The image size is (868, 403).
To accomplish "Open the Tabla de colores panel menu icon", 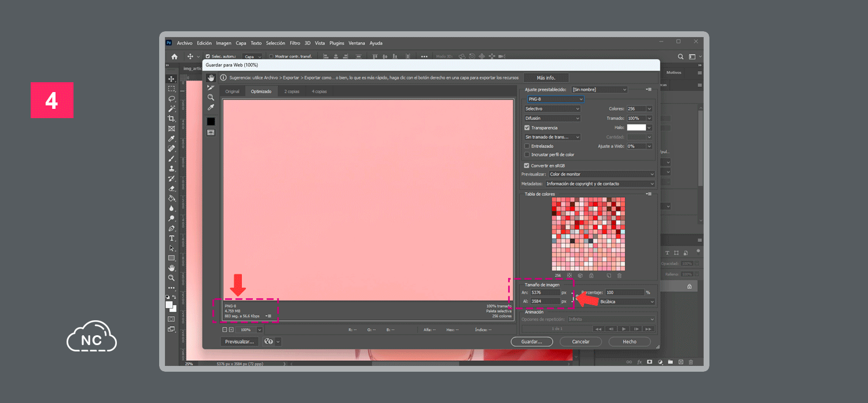I will [649, 194].
